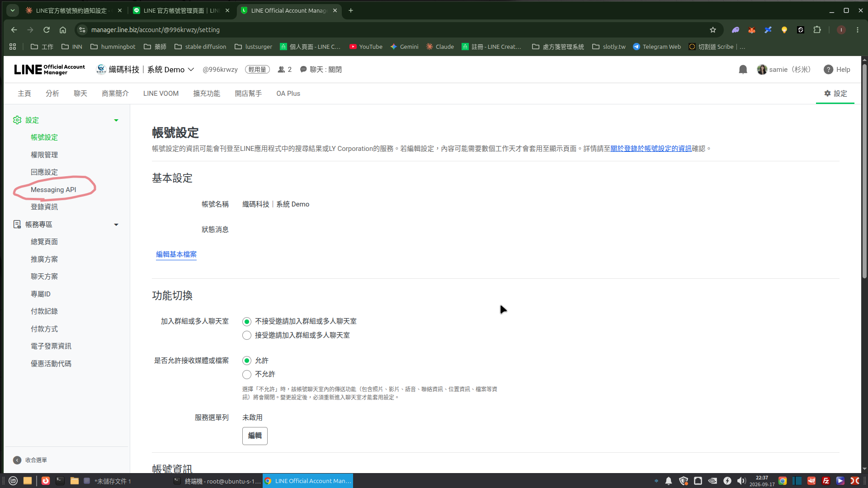Image resolution: width=868 pixels, height=488 pixels.
Task: Click the samie profile avatar
Action: (762, 70)
